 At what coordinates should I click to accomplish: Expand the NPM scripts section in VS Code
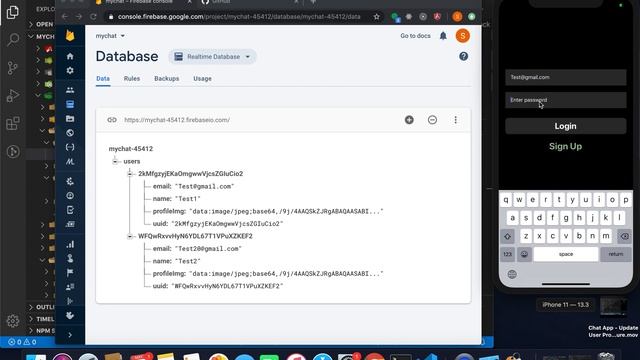pyautogui.click(x=41, y=331)
